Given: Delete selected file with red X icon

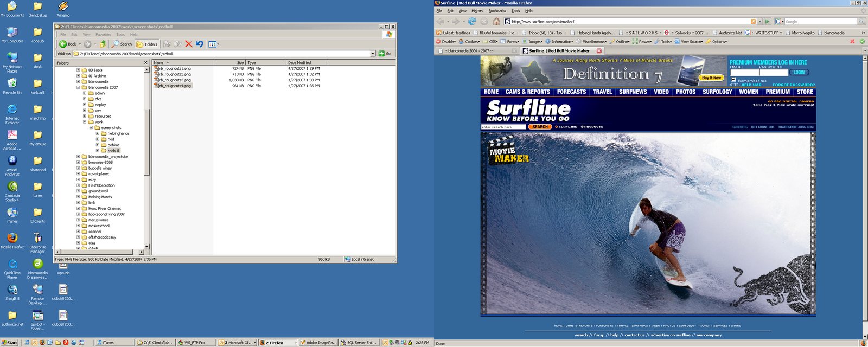Looking at the screenshot, I should [188, 44].
